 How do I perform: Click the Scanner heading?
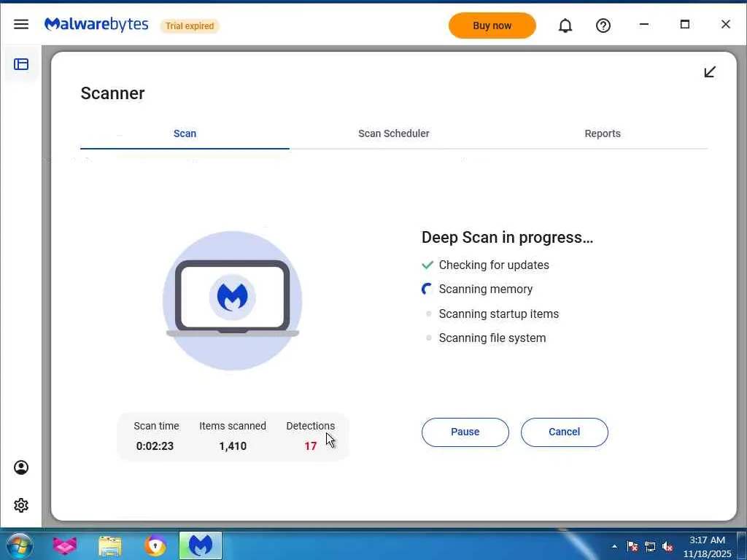pos(112,93)
